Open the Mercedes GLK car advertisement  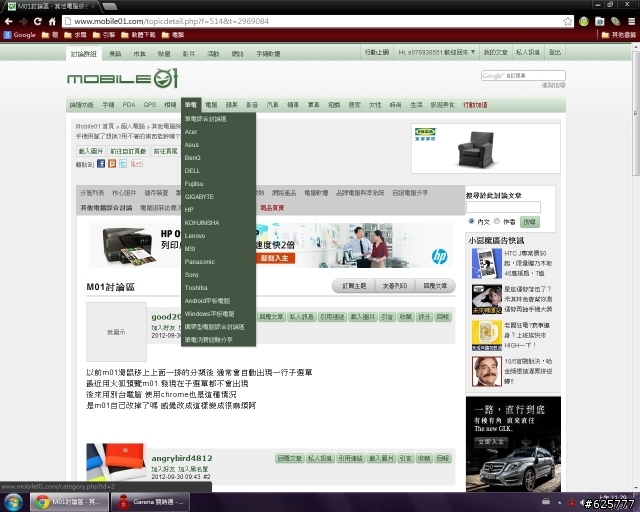point(513,444)
